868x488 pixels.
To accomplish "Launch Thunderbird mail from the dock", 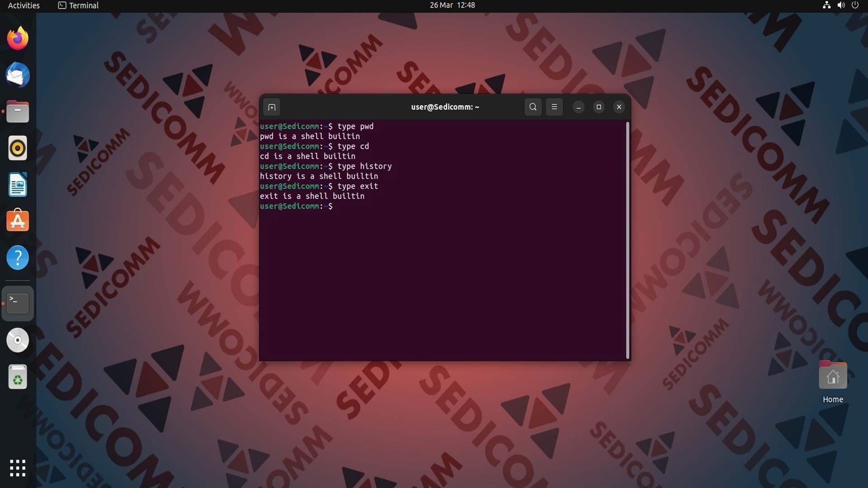I will pyautogui.click(x=18, y=75).
